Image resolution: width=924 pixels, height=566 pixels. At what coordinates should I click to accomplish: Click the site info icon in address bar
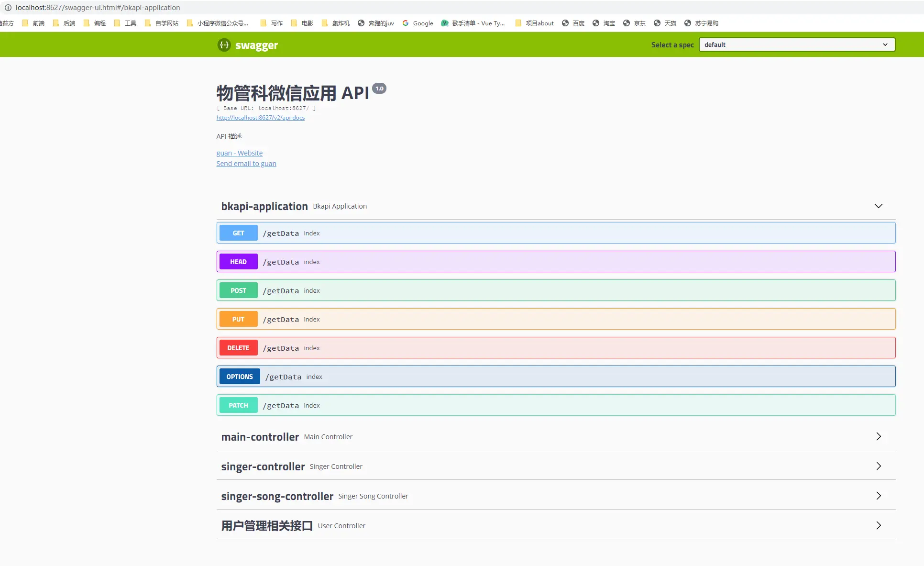(8, 8)
